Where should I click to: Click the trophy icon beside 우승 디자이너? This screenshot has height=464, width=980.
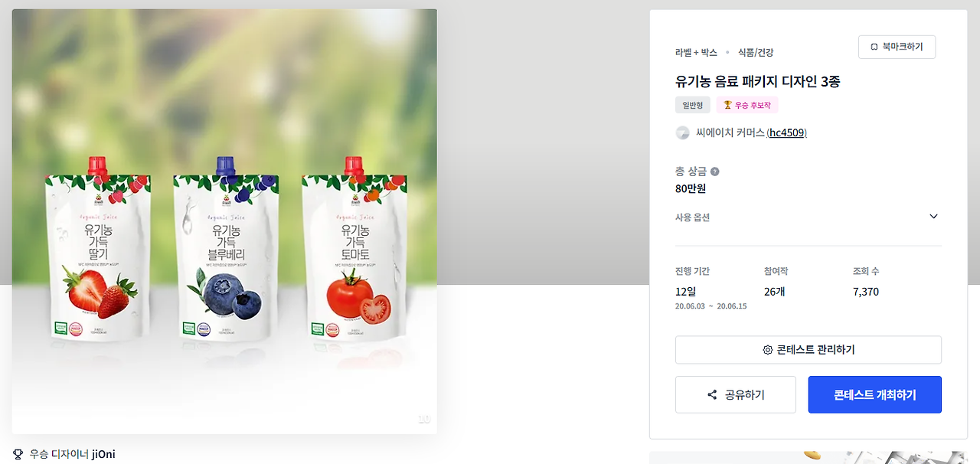coord(18,454)
